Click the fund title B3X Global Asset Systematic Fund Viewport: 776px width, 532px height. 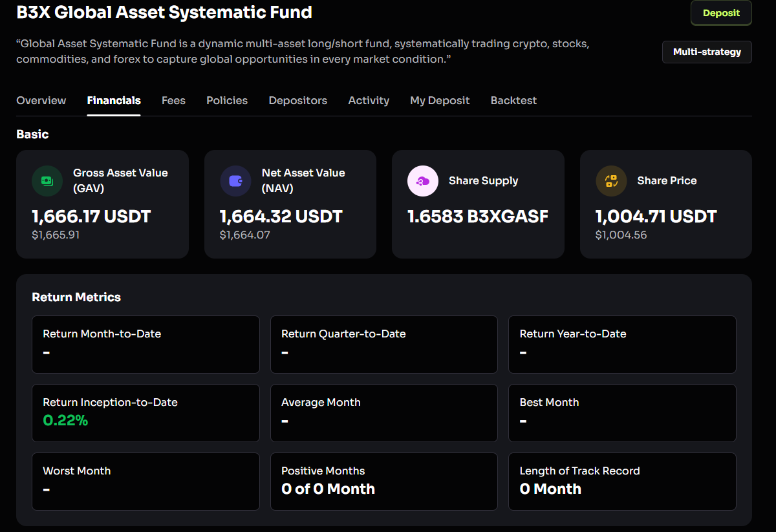click(x=164, y=12)
